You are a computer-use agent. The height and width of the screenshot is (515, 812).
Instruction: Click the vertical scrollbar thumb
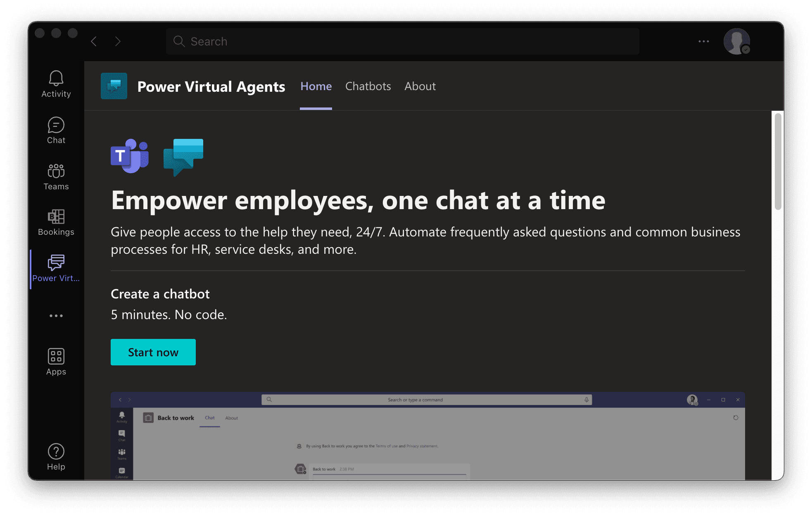(x=778, y=161)
